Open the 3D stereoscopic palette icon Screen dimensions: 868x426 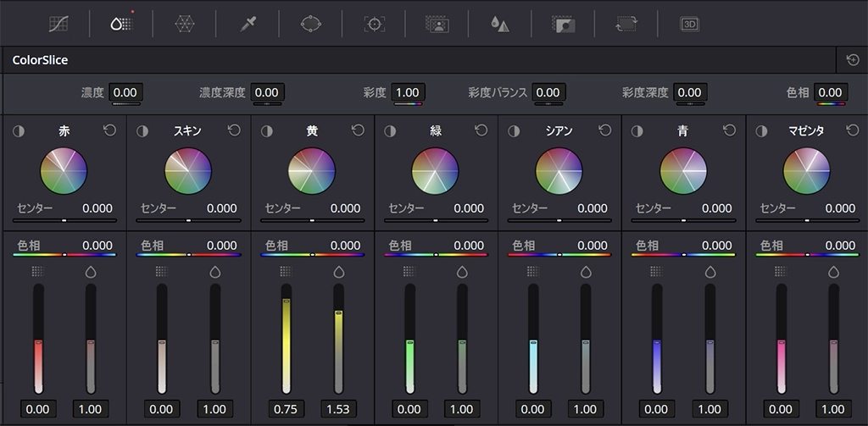coord(690,24)
